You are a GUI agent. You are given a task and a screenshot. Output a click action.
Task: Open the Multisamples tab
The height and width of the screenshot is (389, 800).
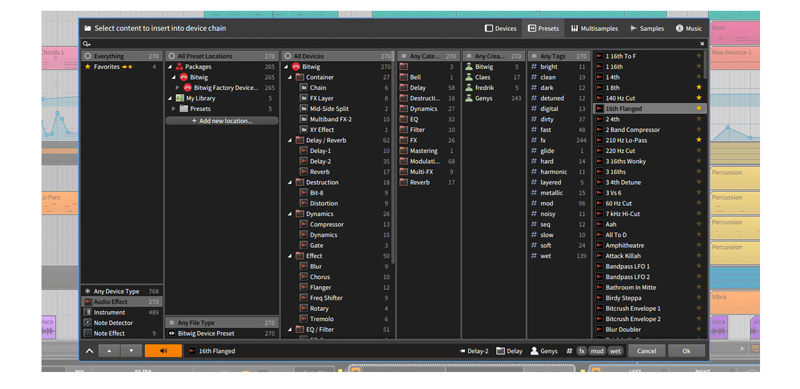[x=594, y=29]
